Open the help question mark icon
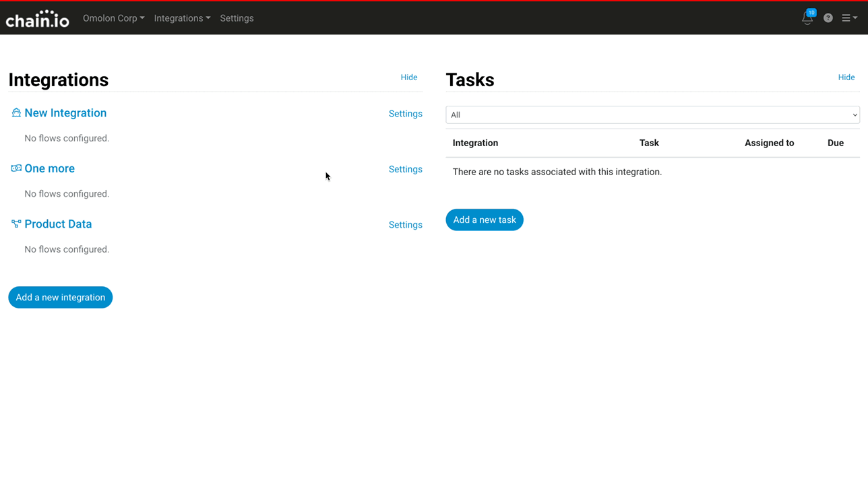This screenshot has width=868, height=493. (x=828, y=18)
